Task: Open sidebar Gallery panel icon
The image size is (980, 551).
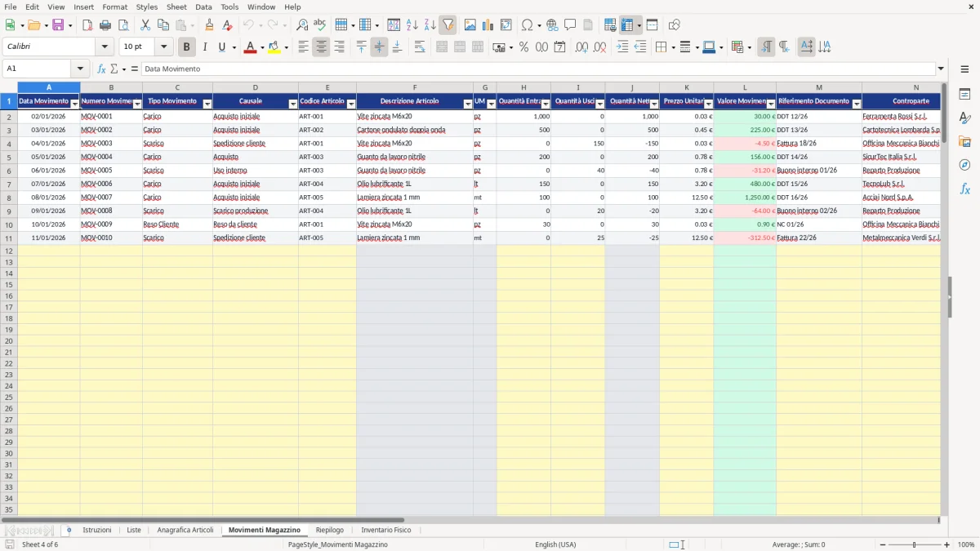Action: pos(964,142)
